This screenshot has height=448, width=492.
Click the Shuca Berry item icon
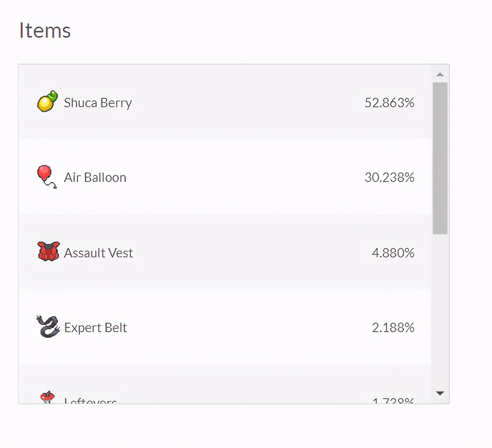tap(47, 102)
